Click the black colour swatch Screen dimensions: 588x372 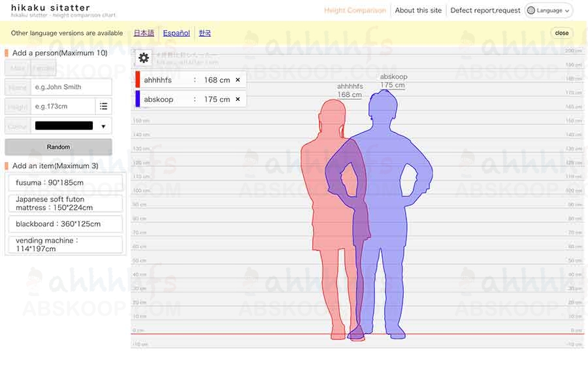tap(64, 126)
